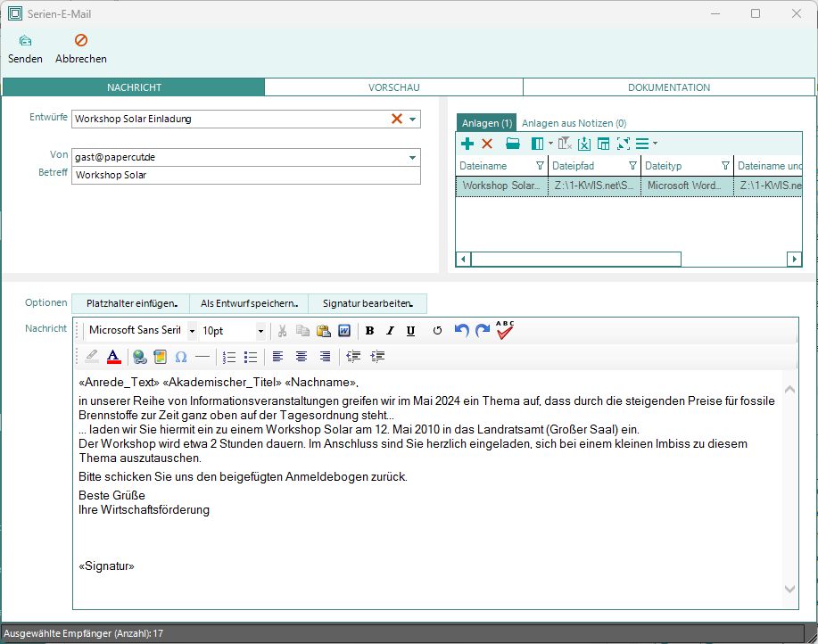Expand the column chooser dropdown arrow
This screenshot has width=818, height=644.
pos(550,144)
